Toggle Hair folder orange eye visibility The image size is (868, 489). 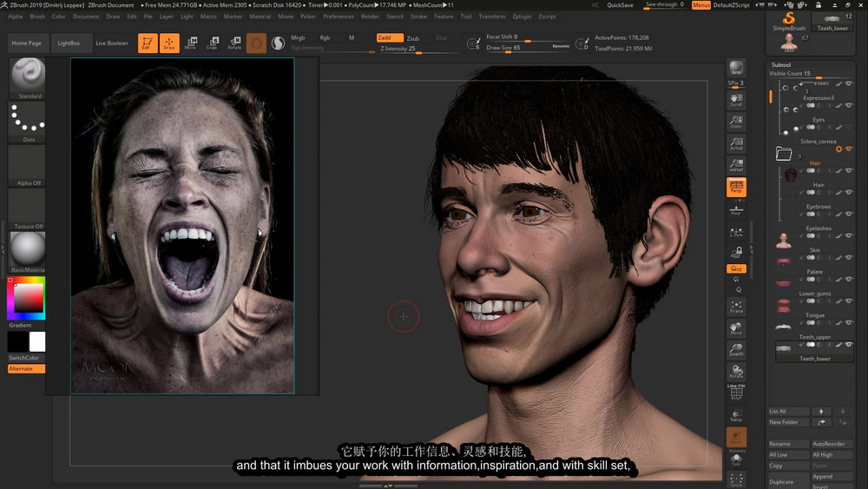[849, 149]
